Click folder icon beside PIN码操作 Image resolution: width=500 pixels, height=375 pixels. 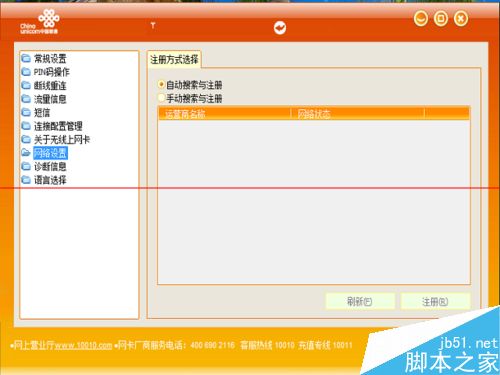26,72
